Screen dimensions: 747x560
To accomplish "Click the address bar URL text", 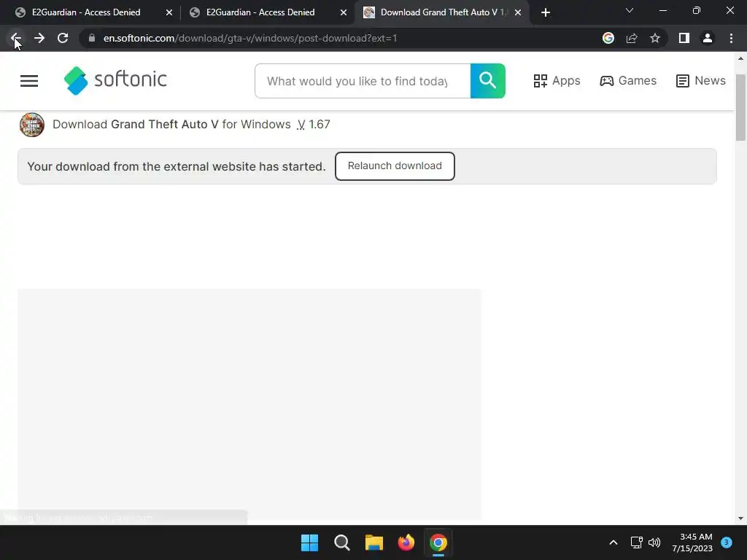I will tap(250, 38).
